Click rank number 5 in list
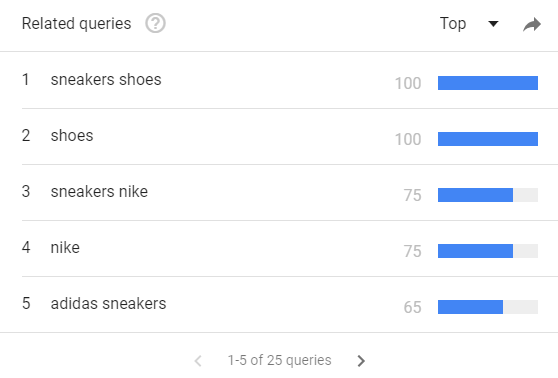This screenshot has height=378, width=558. [x=26, y=304]
